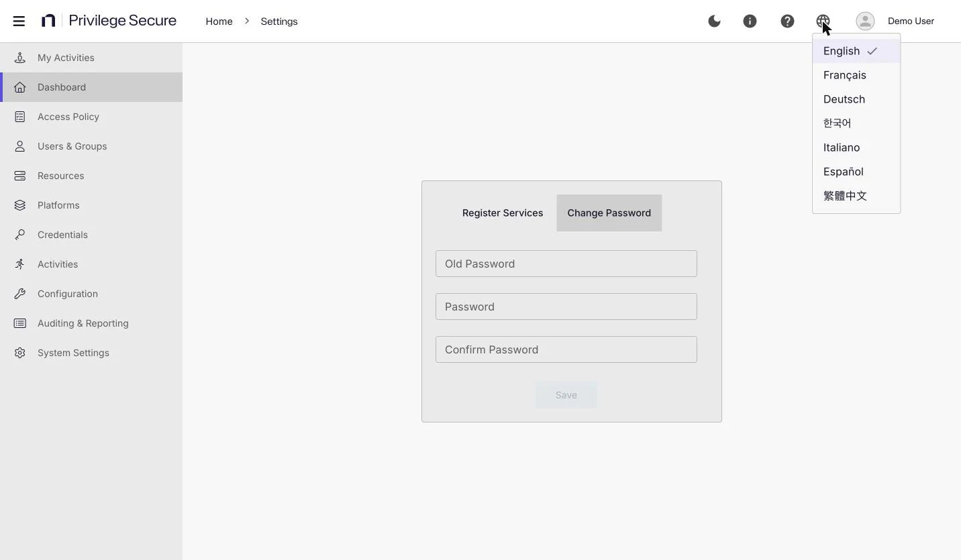Switch to dark mode moon icon
The width and height of the screenshot is (961, 560).
pyautogui.click(x=714, y=21)
